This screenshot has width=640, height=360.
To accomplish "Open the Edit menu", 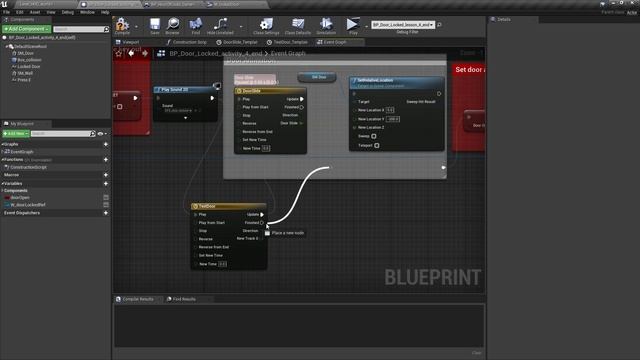I will 20,12.
